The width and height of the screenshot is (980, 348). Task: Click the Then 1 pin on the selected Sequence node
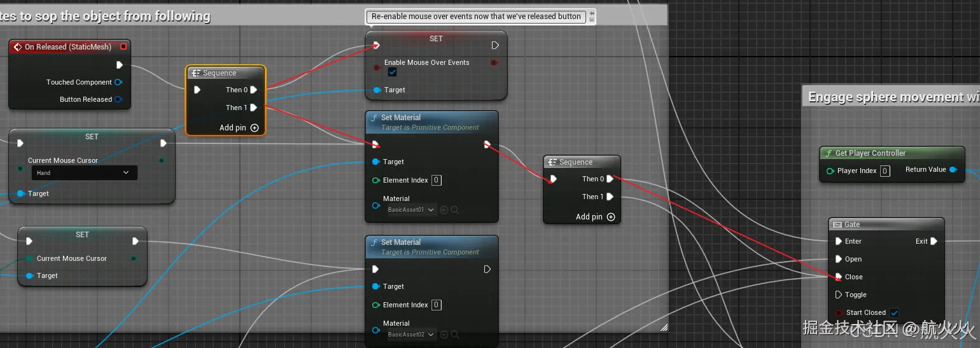253,108
